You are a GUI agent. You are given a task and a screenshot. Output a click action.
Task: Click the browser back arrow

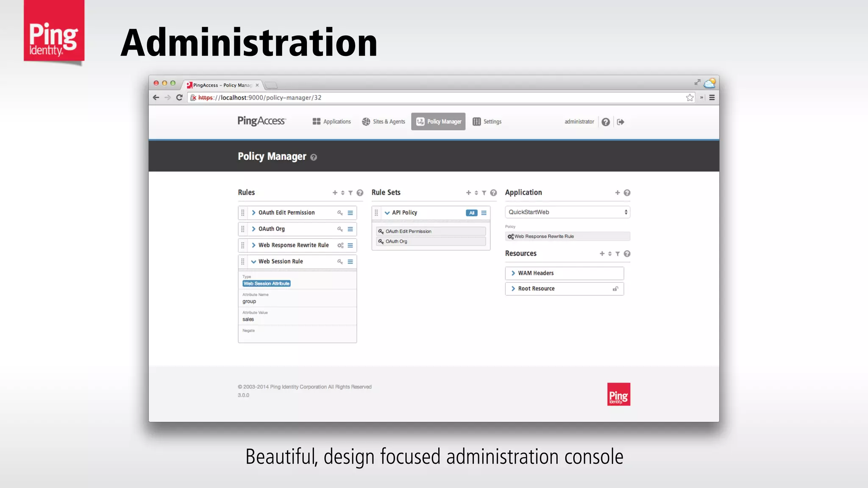[x=156, y=97]
